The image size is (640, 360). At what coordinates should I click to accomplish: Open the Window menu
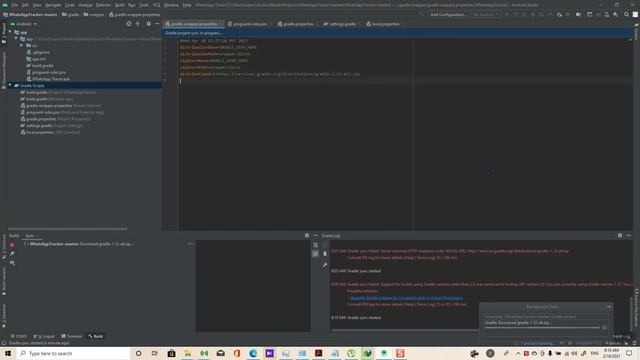(171, 5)
